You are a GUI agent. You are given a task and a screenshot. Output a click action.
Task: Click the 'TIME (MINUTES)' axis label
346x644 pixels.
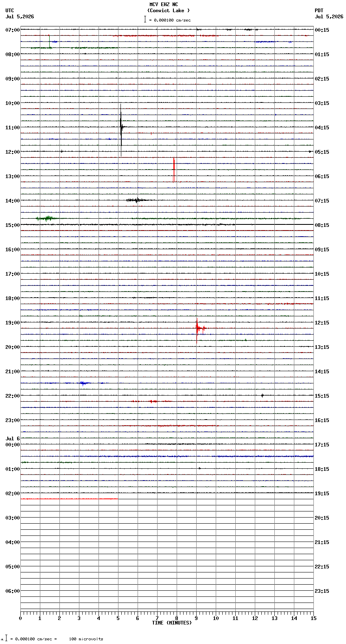coord(172,623)
